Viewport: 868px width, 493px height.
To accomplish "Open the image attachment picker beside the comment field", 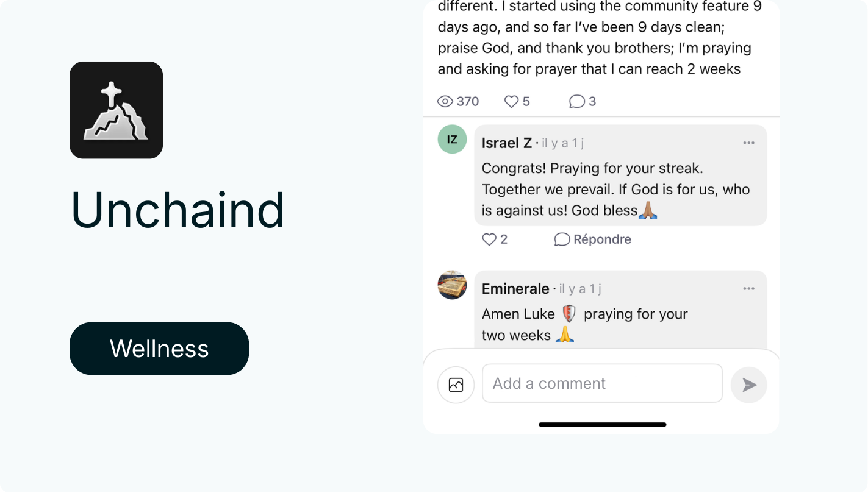I will tap(456, 385).
